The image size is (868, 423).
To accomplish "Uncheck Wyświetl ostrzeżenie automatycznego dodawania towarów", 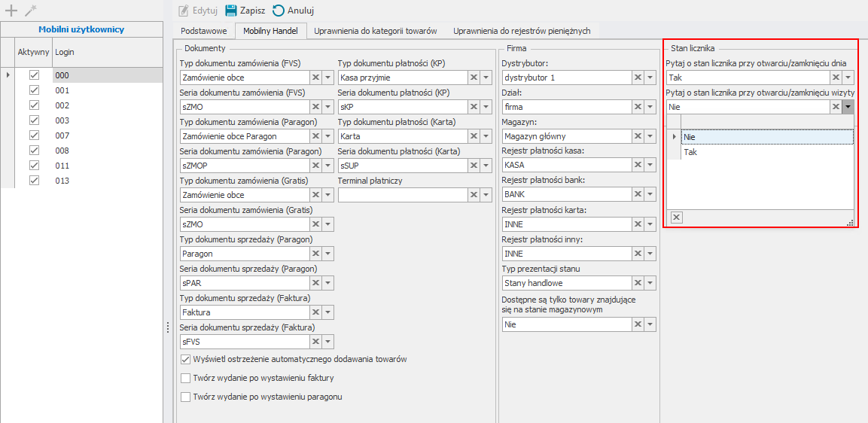I will pyautogui.click(x=186, y=360).
